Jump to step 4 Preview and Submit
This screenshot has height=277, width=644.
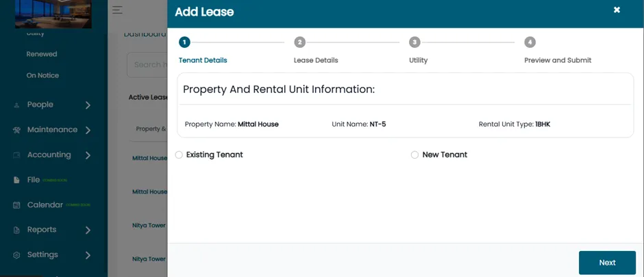pyautogui.click(x=530, y=42)
